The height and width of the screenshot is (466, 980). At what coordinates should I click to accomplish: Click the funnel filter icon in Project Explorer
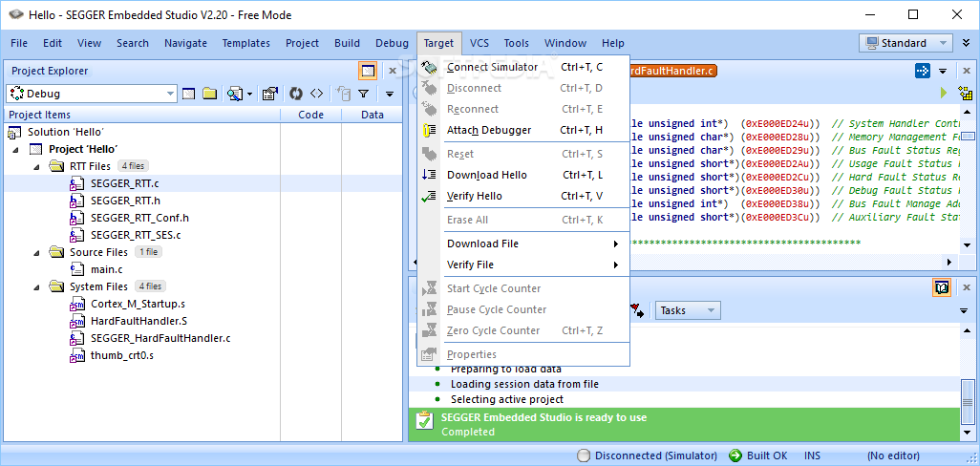[363, 94]
